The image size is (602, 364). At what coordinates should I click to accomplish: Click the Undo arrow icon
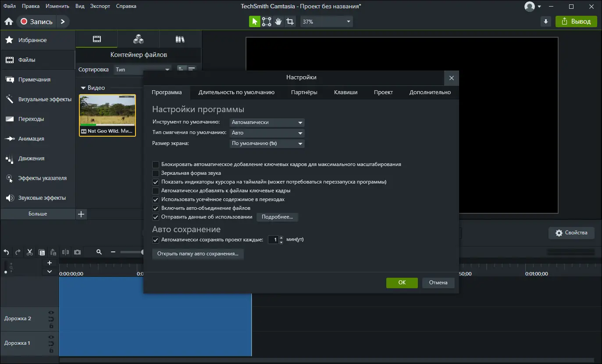(x=6, y=252)
